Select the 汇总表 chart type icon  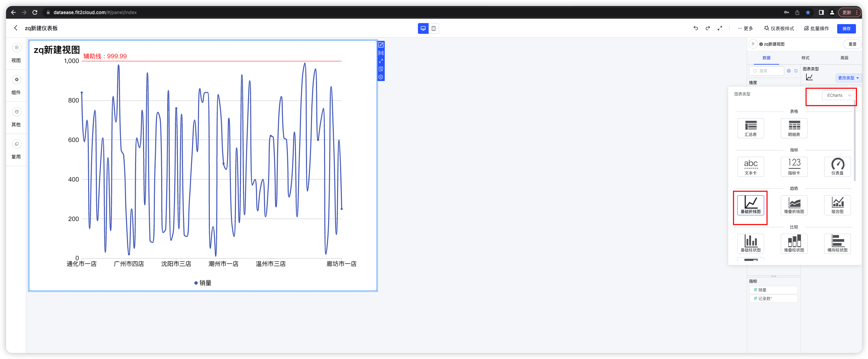point(750,128)
